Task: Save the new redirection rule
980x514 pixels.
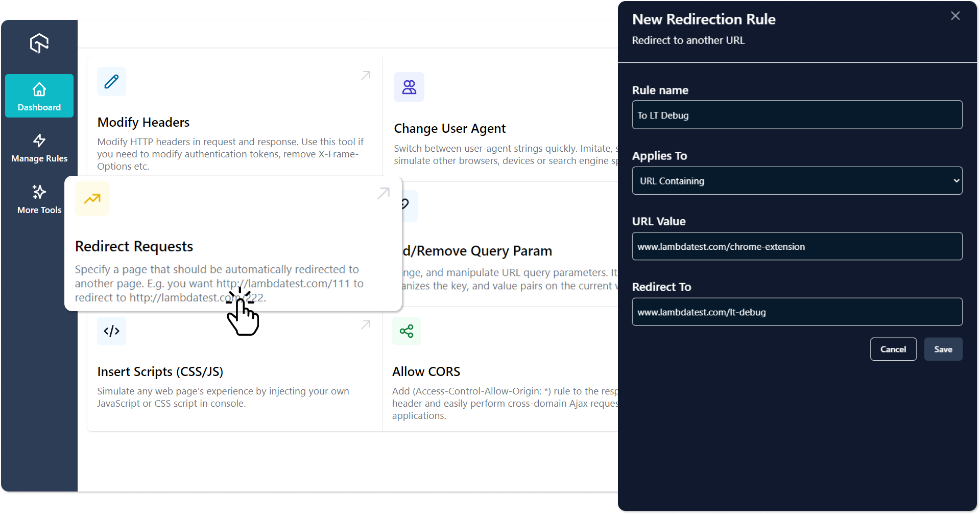Action: click(x=943, y=349)
